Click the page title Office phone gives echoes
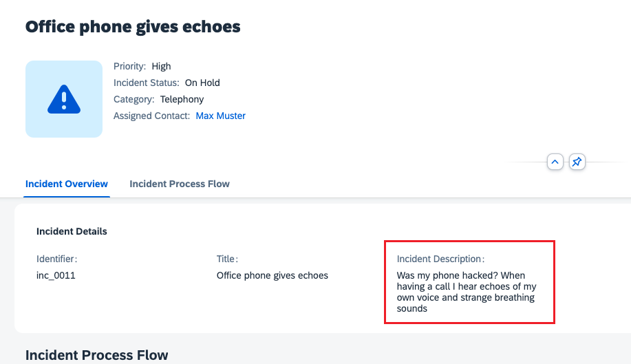Screen dimensions: 631x364 [133, 27]
